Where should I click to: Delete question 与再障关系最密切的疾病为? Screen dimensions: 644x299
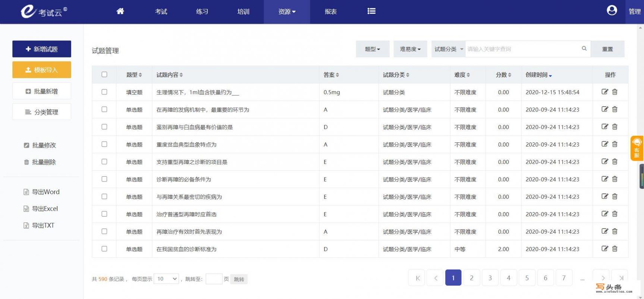(615, 196)
